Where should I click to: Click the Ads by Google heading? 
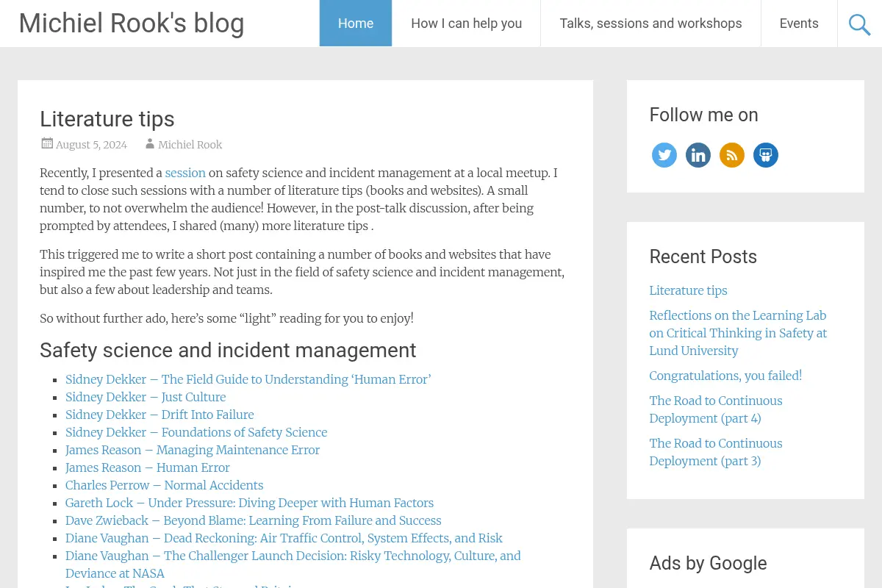708,563
